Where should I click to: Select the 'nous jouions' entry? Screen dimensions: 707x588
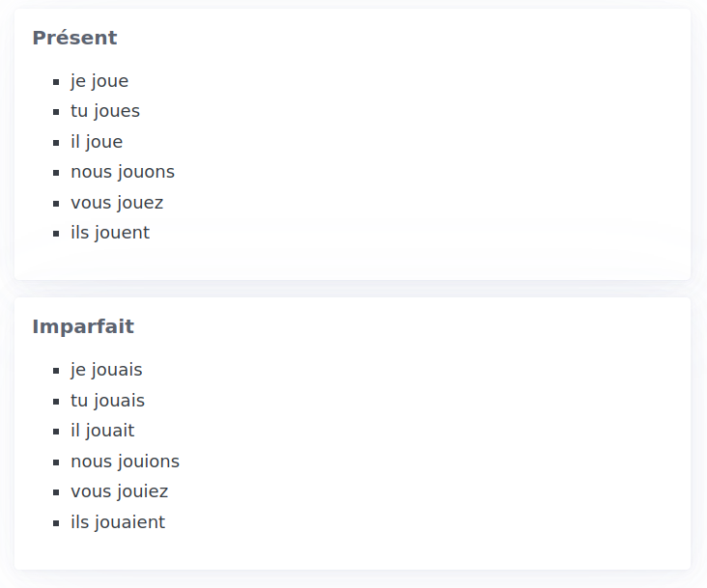point(126,462)
